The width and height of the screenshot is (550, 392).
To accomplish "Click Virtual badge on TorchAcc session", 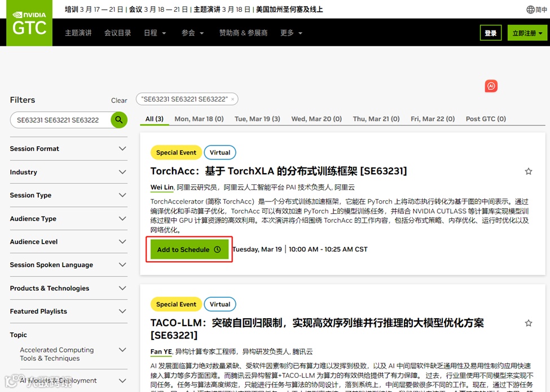I will point(220,152).
